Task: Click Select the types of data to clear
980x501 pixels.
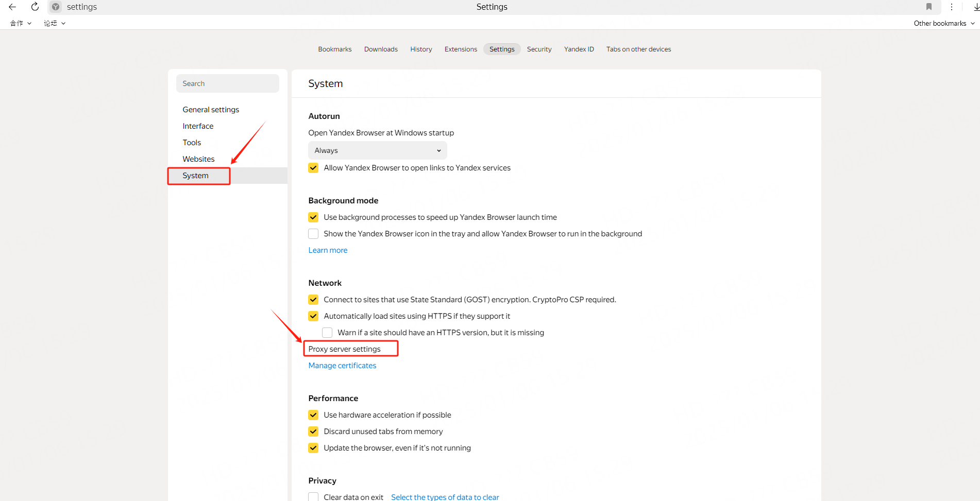Action: [445, 497]
